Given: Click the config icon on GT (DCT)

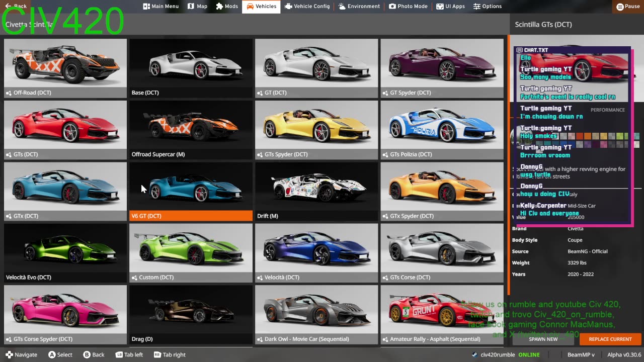Looking at the screenshot, I should click(260, 93).
